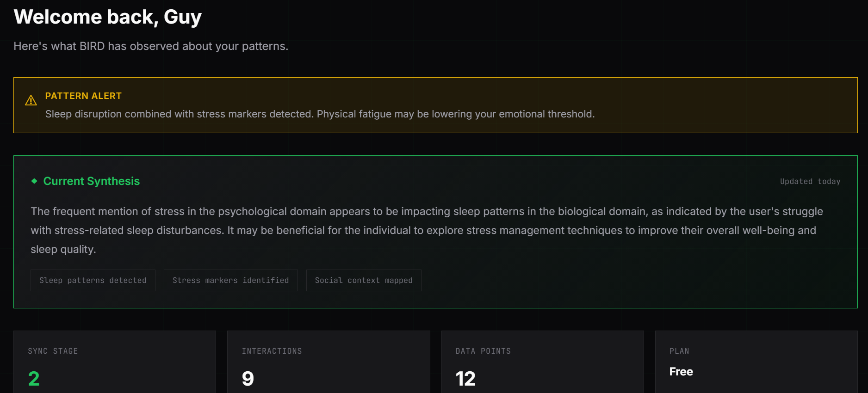This screenshot has width=868, height=393.
Task: Click the 'SYNC STAGE' card label
Action: coord(53,351)
